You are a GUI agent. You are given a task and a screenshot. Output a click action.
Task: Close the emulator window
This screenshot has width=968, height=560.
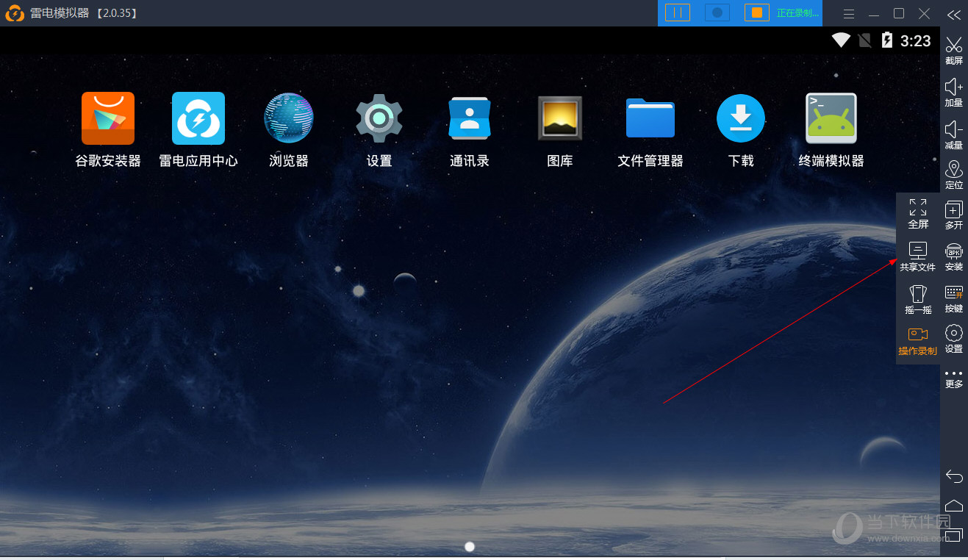coord(925,13)
